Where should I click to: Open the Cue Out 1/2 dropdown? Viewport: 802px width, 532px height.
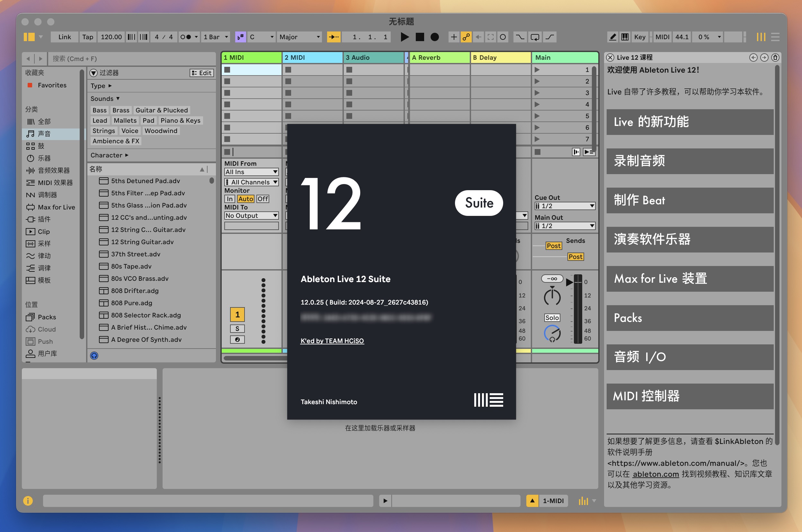[x=565, y=206]
